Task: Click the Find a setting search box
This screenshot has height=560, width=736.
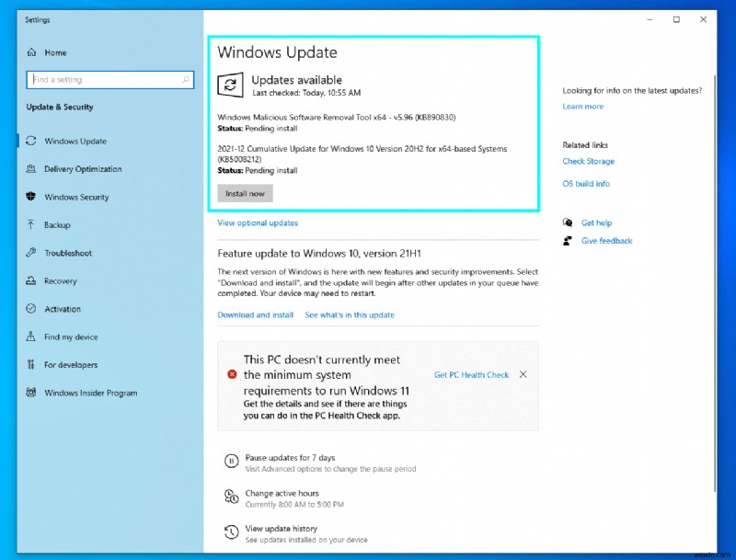Action: [109, 80]
